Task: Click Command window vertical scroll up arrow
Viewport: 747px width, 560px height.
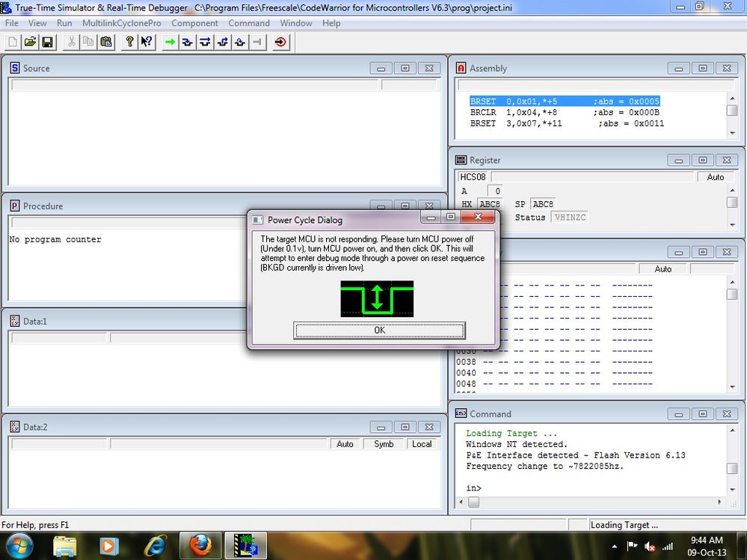Action: pos(732,431)
